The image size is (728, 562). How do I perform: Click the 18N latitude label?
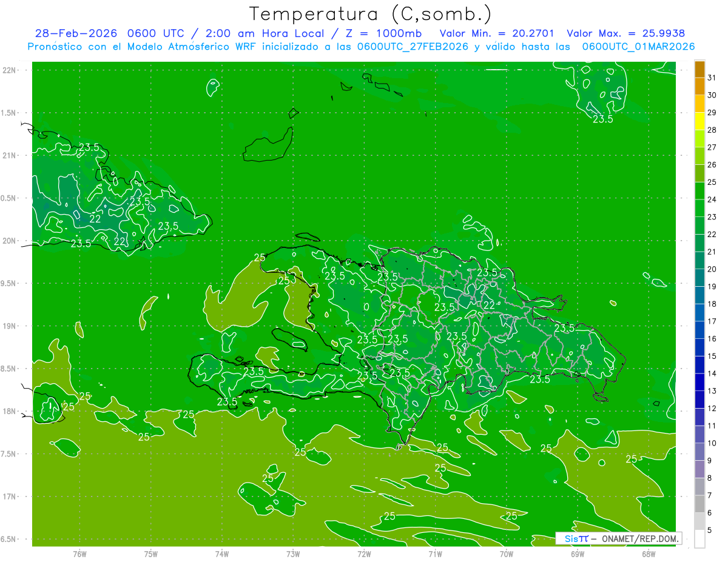click(9, 411)
